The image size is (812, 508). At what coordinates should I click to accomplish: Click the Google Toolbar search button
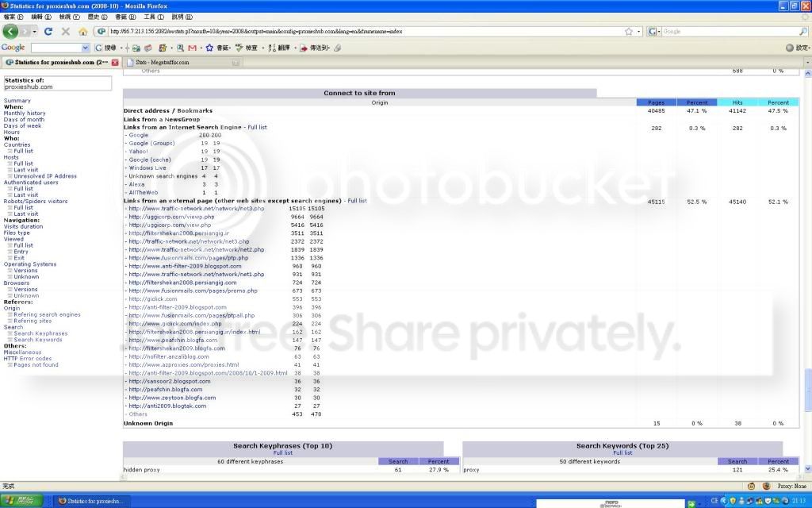pyautogui.click(x=105, y=48)
